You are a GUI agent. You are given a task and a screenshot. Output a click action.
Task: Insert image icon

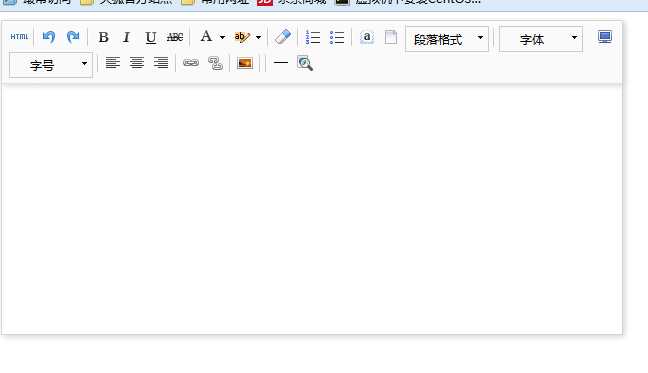tap(245, 63)
